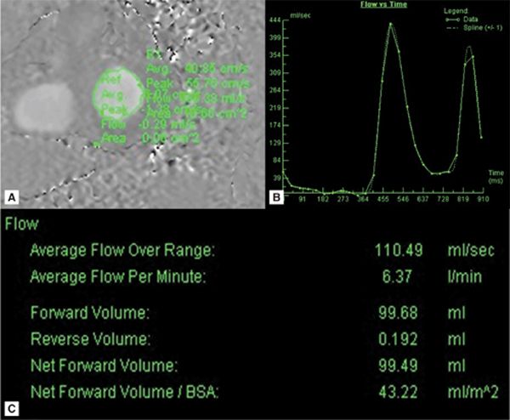
Task: Click the highest peak of flow curve
Action: [x=390, y=24]
